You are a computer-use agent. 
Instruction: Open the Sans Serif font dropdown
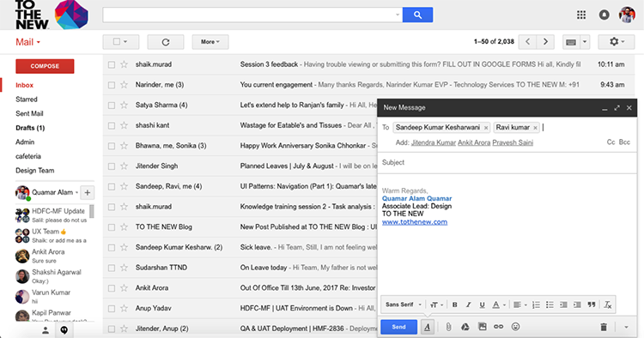click(404, 305)
